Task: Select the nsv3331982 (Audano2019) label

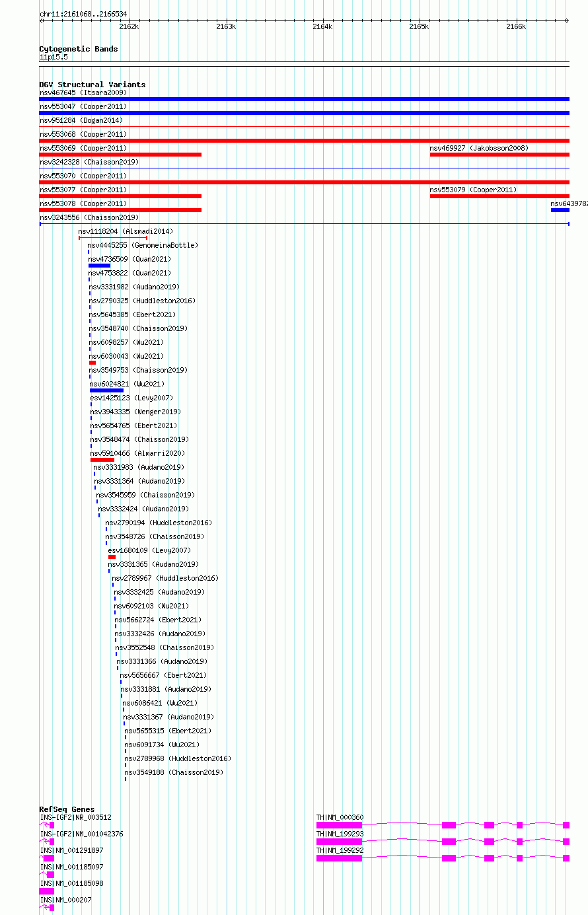Action: point(134,287)
